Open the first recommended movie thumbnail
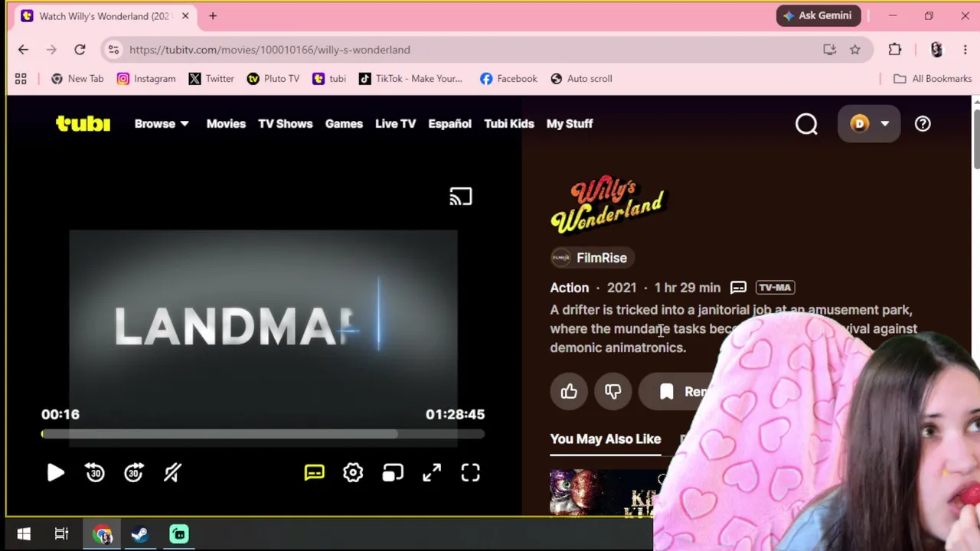The height and width of the screenshot is (551, 980). tap(605, 493)
